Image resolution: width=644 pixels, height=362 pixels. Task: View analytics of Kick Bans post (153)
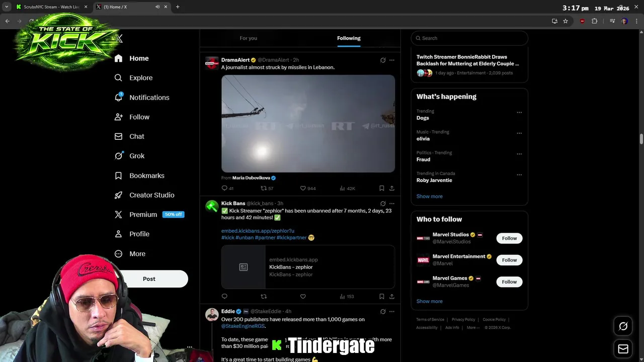tap(347, 297)
